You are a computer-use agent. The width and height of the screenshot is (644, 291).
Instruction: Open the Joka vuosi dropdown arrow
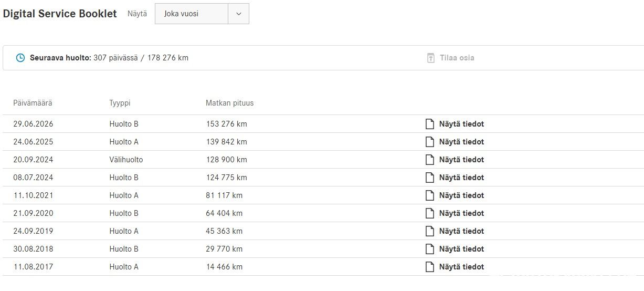[239, 14]
